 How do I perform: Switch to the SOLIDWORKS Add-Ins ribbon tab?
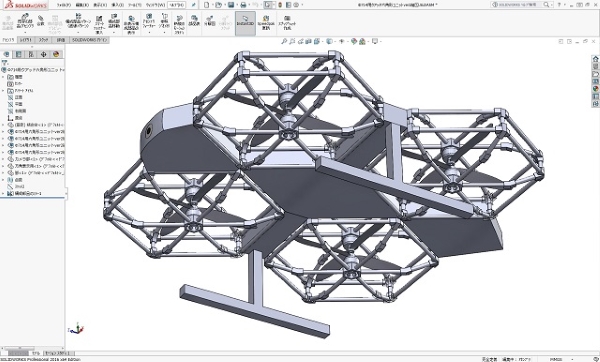coord(90,40)
